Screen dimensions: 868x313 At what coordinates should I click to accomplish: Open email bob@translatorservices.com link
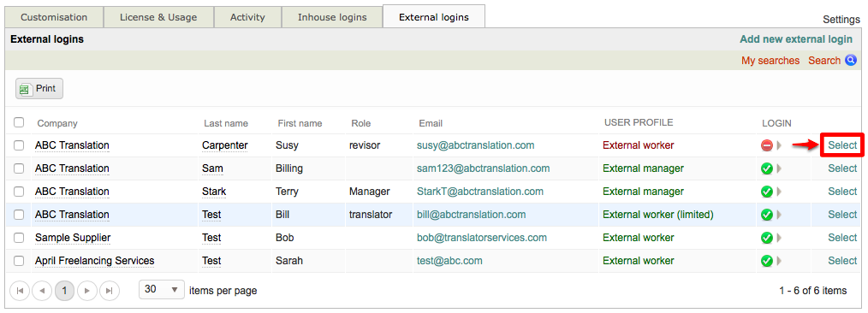[482, 238]
